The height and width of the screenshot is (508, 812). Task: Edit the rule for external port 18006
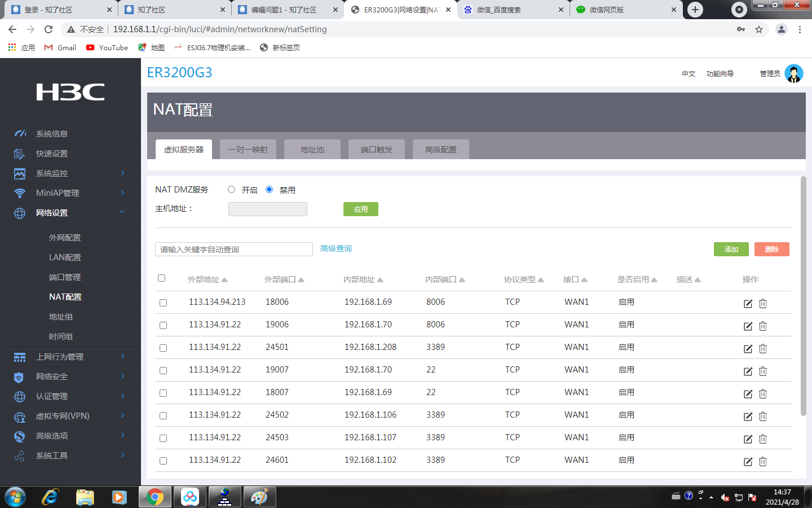(x=748, y=304)
